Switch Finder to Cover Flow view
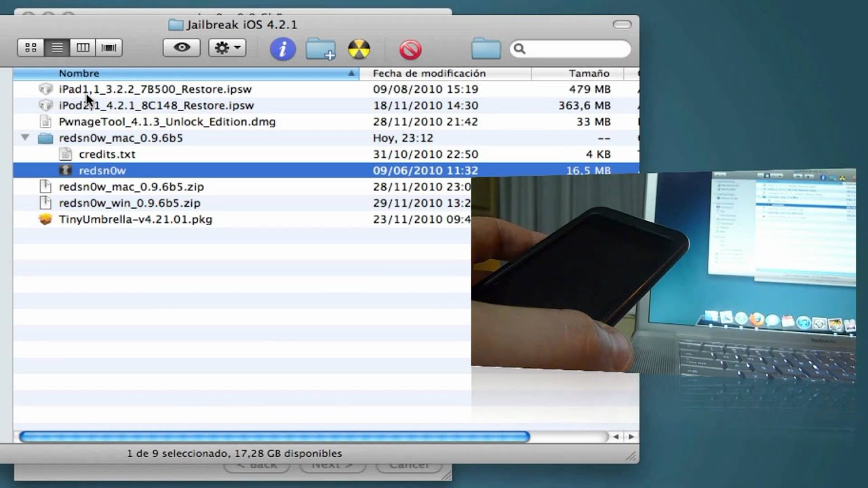This screenshot has height=488, width=868. [108, 48]
